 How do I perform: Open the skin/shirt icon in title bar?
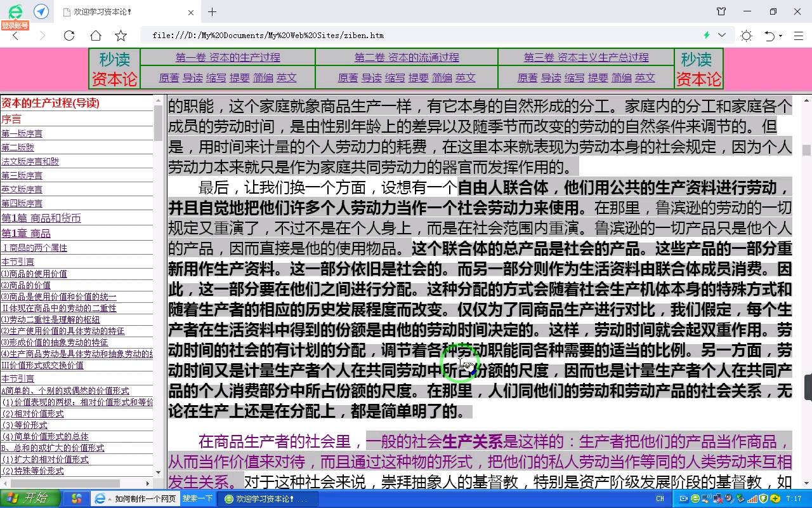721,11
